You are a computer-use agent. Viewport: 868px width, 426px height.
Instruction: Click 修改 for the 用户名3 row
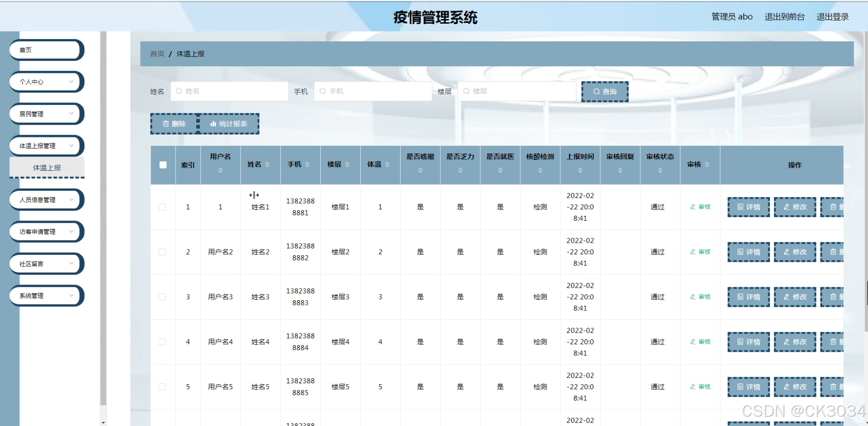click(x=795, y=297)
